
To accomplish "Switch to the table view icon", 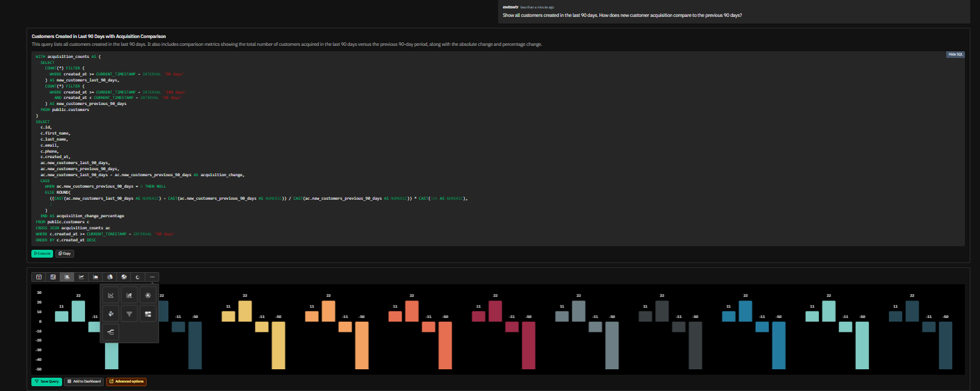I will pyautogui.click(x=39, y=277).
